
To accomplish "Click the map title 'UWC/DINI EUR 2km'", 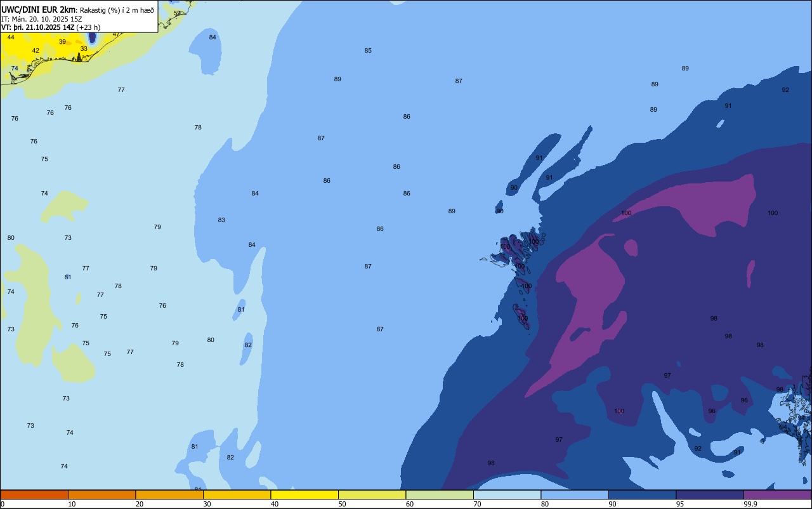I will 39,10.
